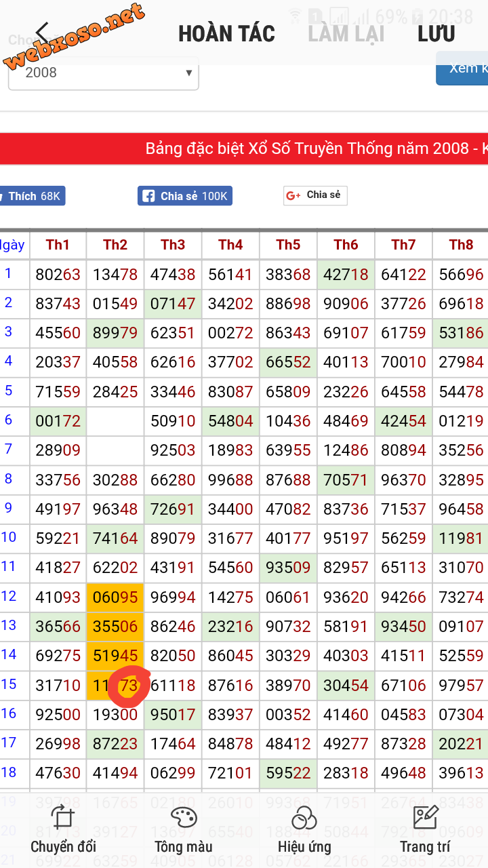Tap LƯU to save the image
The height and width of the screenshot is (868, 488).
436,34
